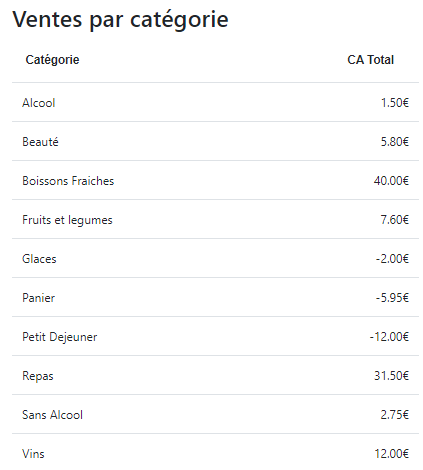Select the Fruits et legumes row
The image size is (423, 470).
click(215, 219)
